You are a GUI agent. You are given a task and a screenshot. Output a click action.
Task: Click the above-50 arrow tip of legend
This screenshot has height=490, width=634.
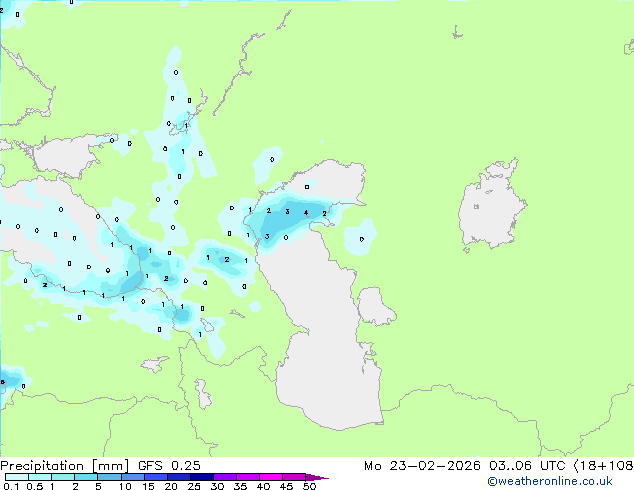[317, 477]
